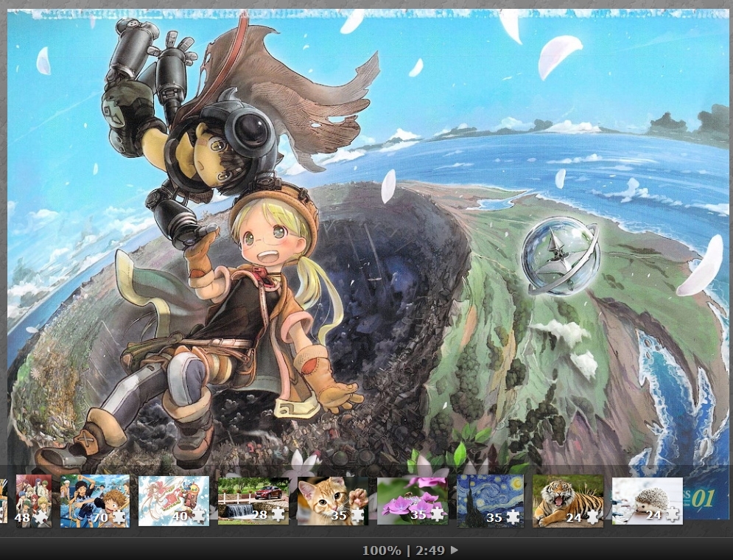Open the 48-piece anime group puzzle thumbnail

[x=34, y=500]
